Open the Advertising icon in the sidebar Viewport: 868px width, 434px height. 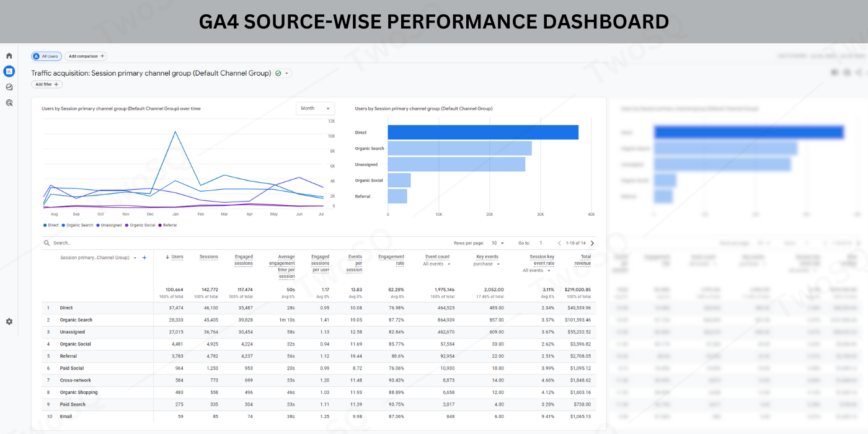pos(9,103)
